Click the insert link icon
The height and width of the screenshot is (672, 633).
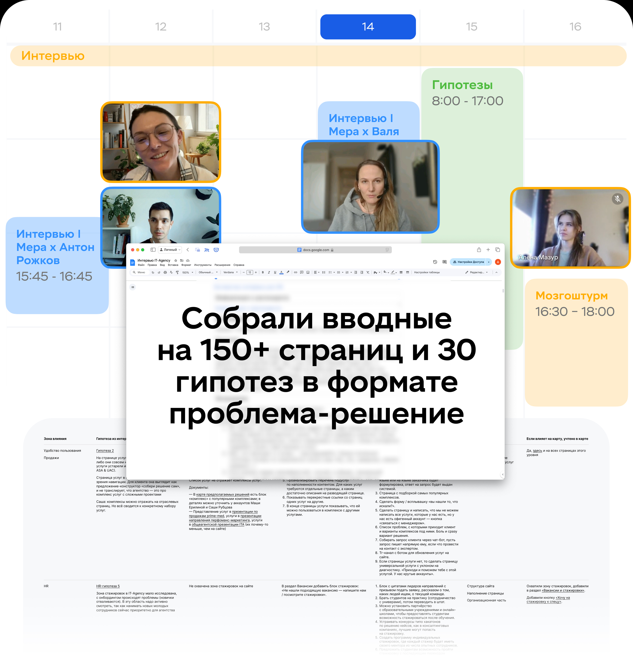(x=295, y=272)
